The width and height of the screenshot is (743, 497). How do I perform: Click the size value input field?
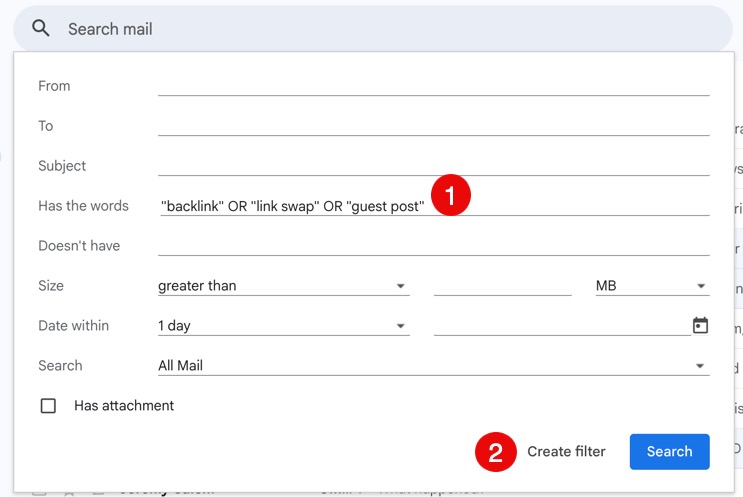tap(502, 286)
